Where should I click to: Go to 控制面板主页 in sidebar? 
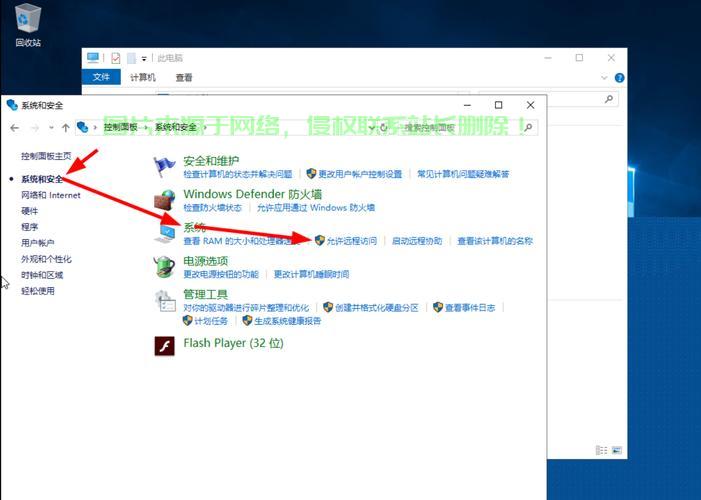[46, 156]
